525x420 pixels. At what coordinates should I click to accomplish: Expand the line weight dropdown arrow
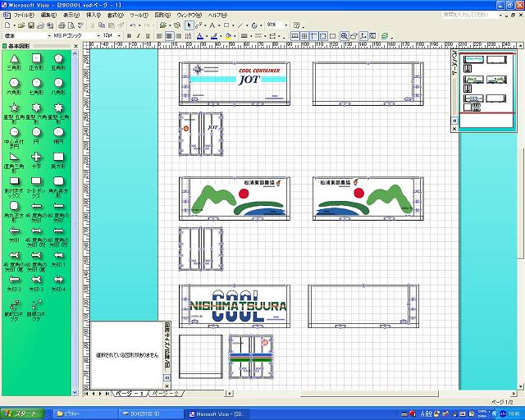pyautogui.click(x=251, y=36)
